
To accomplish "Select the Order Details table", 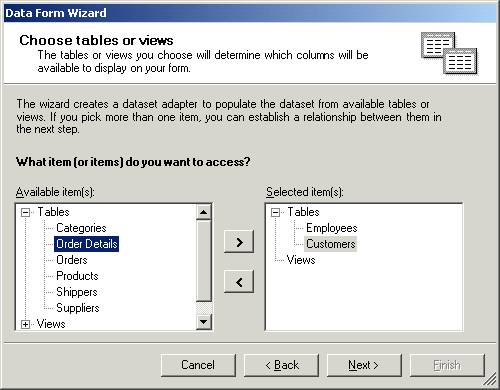I will [87, 244].
